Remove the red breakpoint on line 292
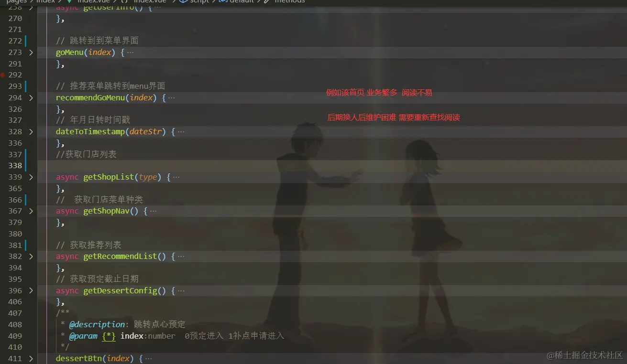This screenshot has height=364, width=627. click(3, 75)
